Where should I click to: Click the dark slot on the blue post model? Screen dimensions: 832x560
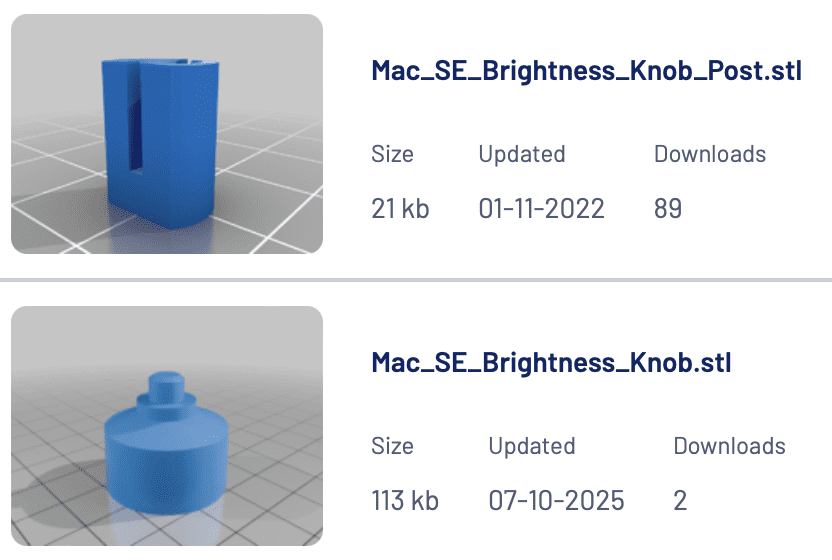point(135,119)
